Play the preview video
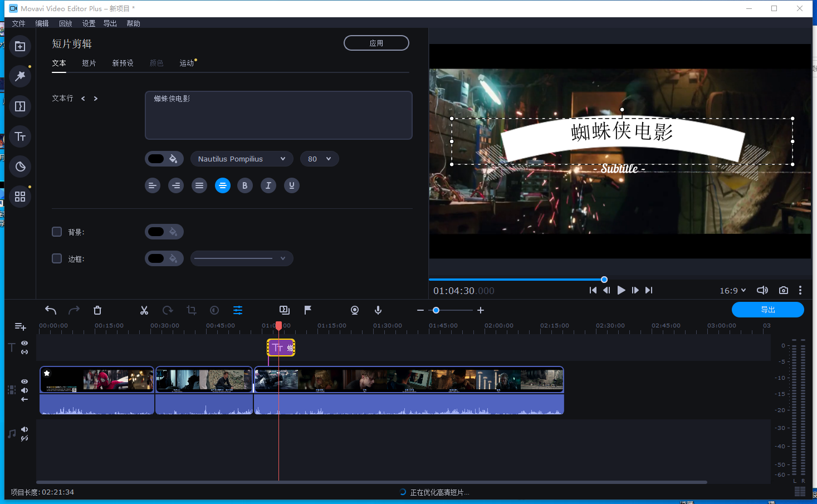817x504 pixels. tap(621, 290)
